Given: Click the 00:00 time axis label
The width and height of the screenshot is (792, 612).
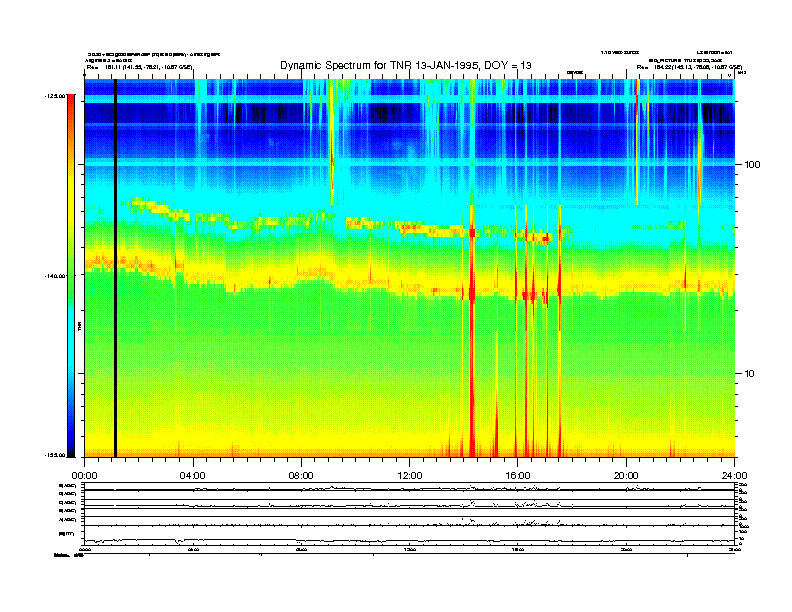Looking at the screenshot, I should pos(84,476).
